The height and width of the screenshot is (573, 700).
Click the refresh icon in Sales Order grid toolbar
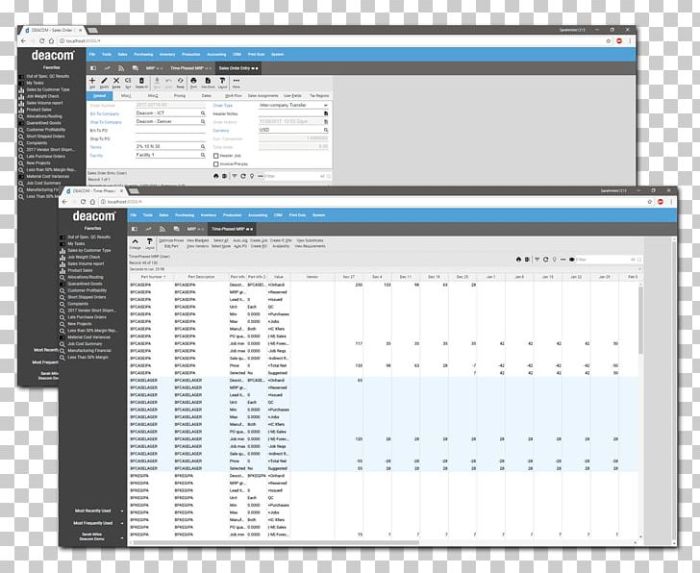pos(243,176)
